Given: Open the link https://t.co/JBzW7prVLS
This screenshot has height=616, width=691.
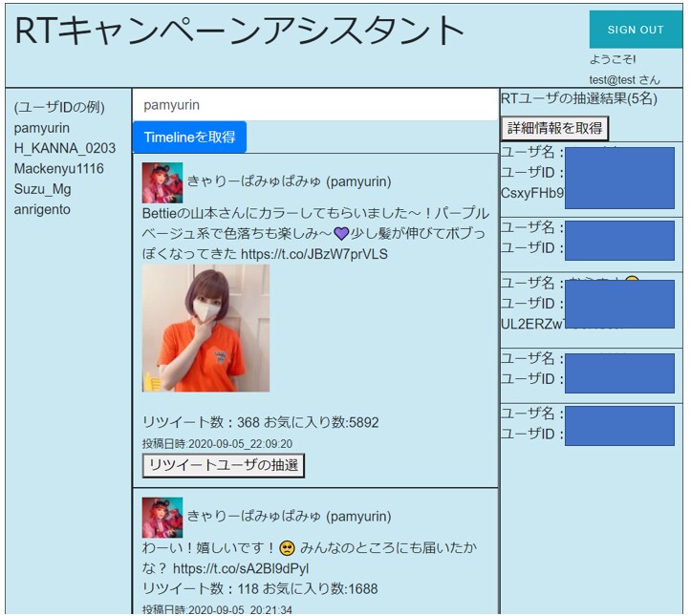Looking at the screenshot, I should pos(314,254).
